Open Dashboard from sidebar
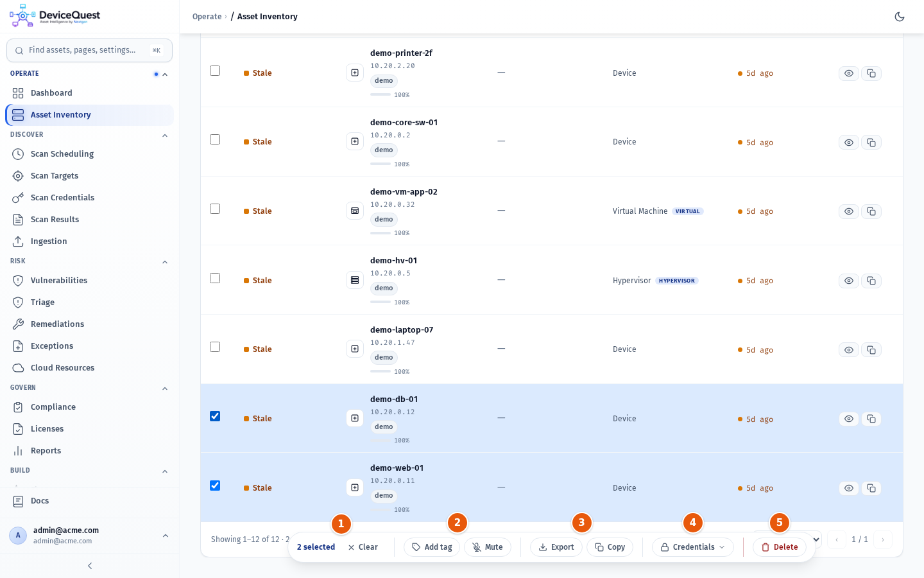The width and height of the screenshot is (924, 578). pos(89,93)
